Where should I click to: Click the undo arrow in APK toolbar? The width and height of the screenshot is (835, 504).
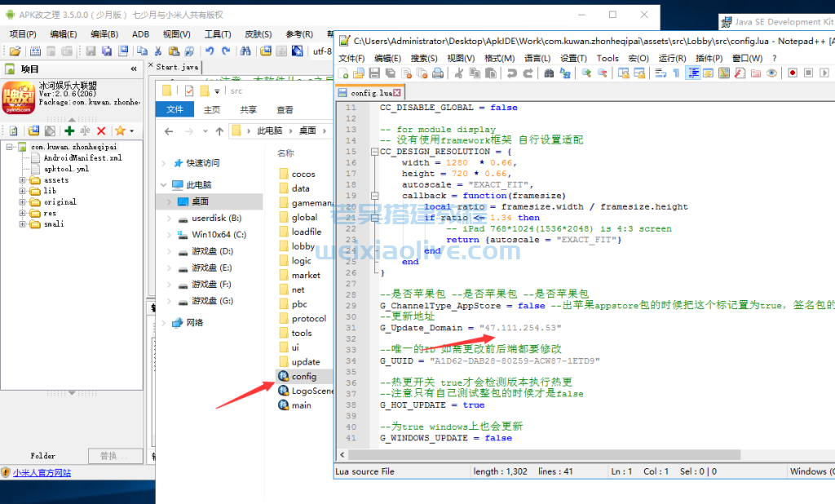click(210, 51)
